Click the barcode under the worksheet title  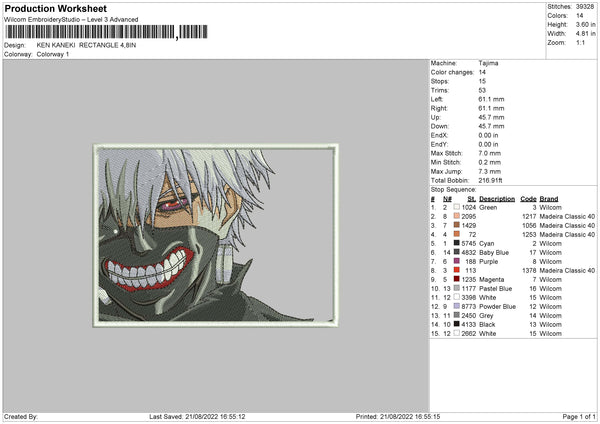[x=106, y=32]
